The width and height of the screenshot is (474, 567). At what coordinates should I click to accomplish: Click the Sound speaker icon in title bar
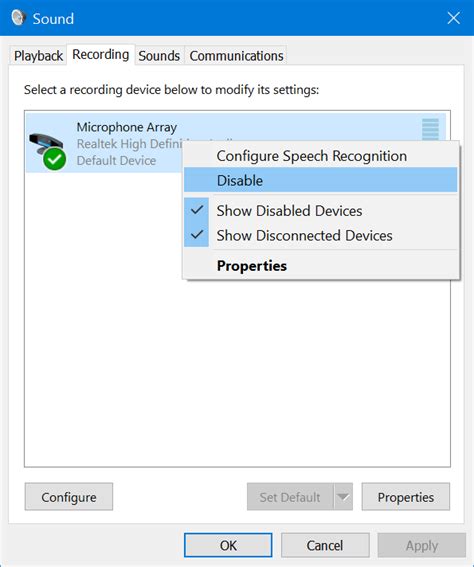[18, 18]
